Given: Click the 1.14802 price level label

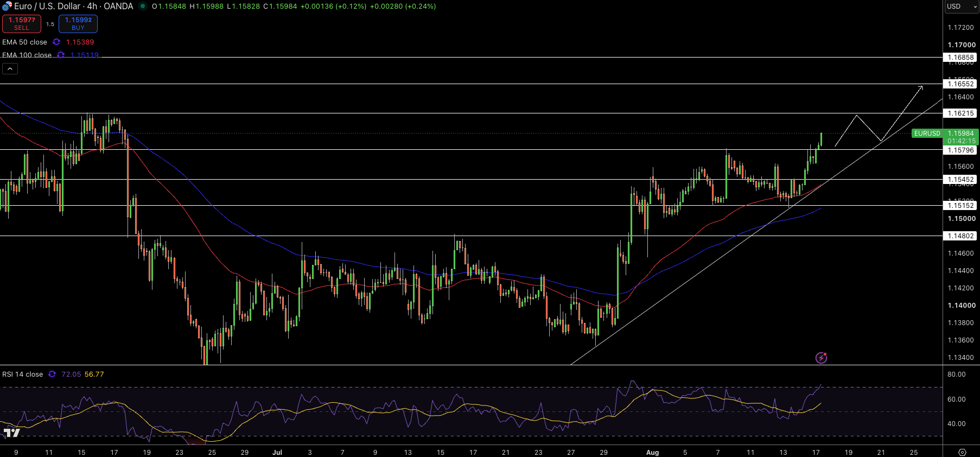Looking at the screenshot, I should [x=960, y=236].
